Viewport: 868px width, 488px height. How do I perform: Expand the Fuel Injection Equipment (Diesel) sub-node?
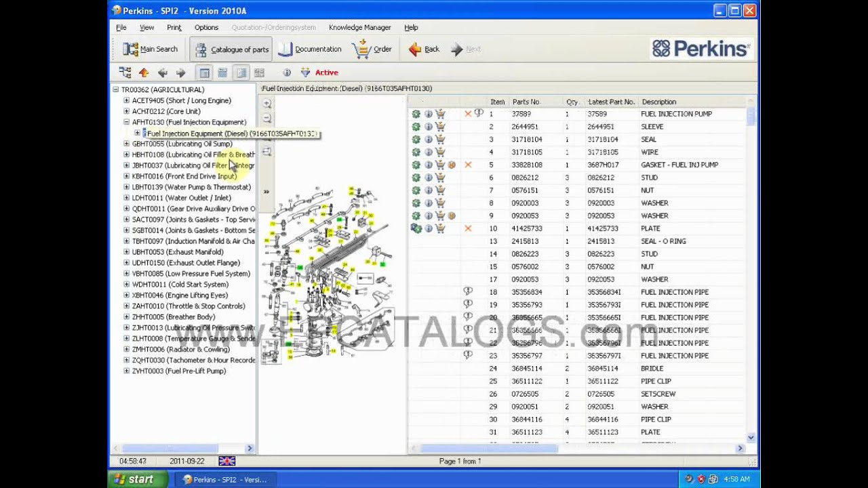(x=137, y=133)
